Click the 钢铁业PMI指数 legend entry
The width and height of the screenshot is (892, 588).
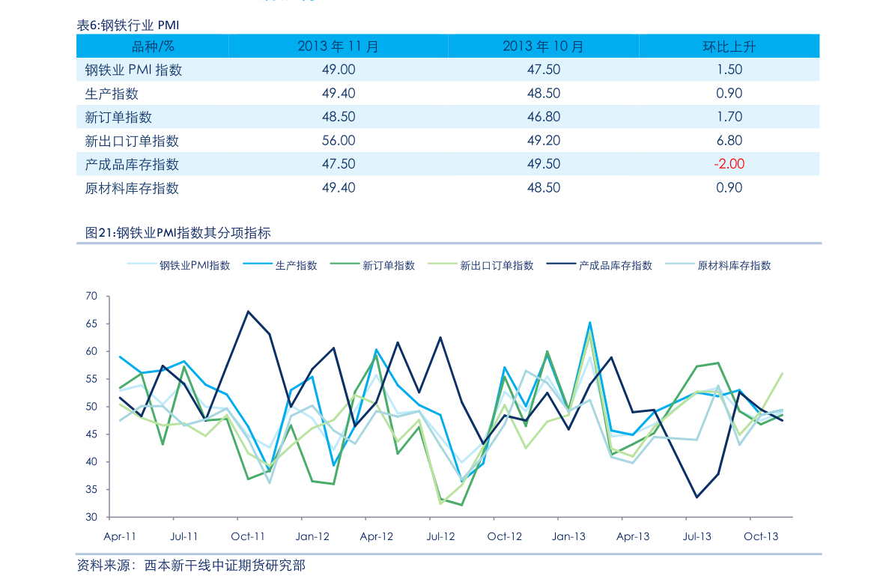(194, 265)
